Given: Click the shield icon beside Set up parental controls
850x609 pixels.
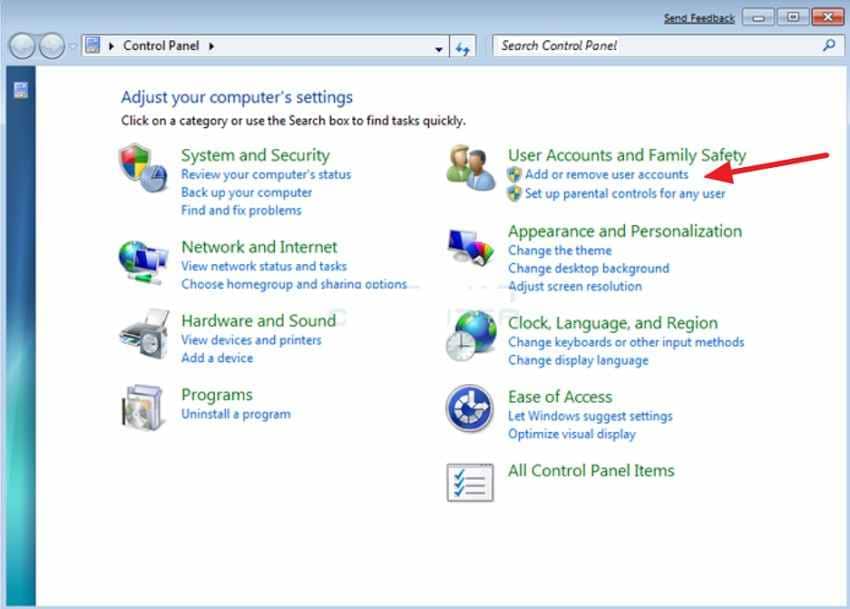Looking at the screenshot, I should click(x=514, y=194).
